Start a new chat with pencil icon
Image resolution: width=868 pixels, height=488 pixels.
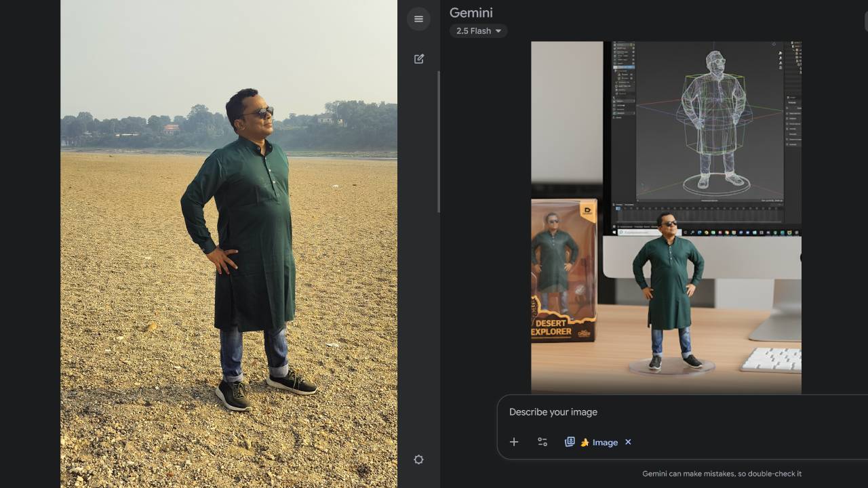coord(419,59)
